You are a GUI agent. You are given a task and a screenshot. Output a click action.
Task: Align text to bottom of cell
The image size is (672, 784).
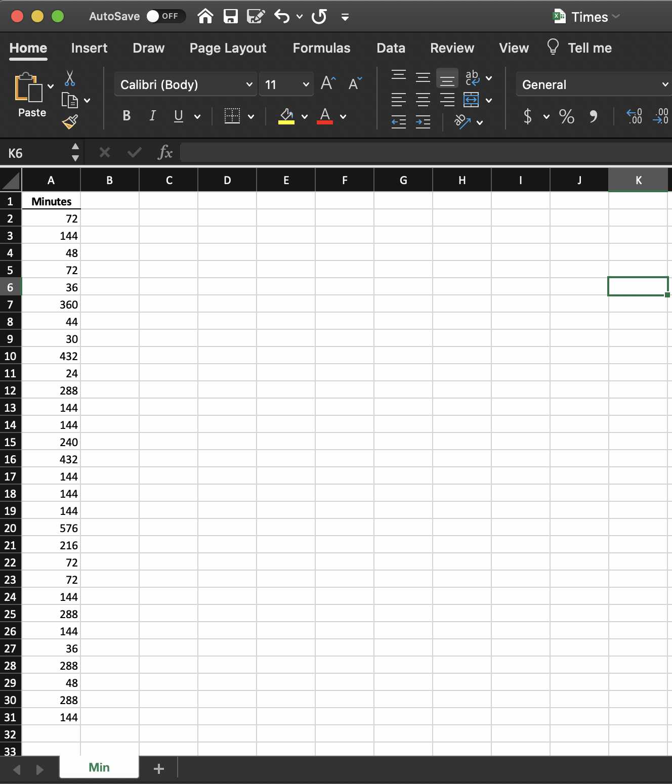tap(447, 78)
